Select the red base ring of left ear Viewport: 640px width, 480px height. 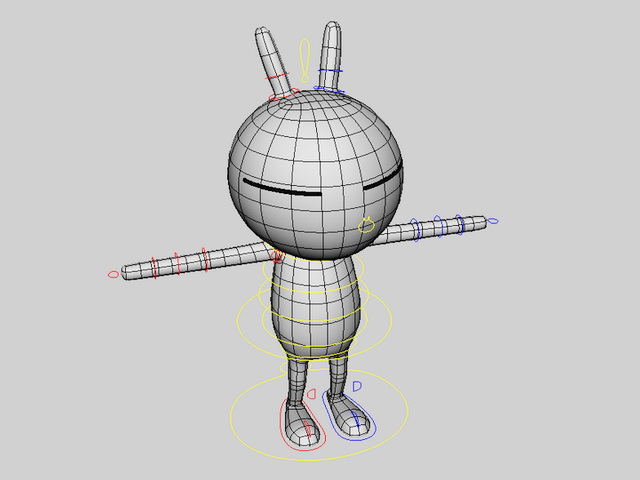click(284, 95)
